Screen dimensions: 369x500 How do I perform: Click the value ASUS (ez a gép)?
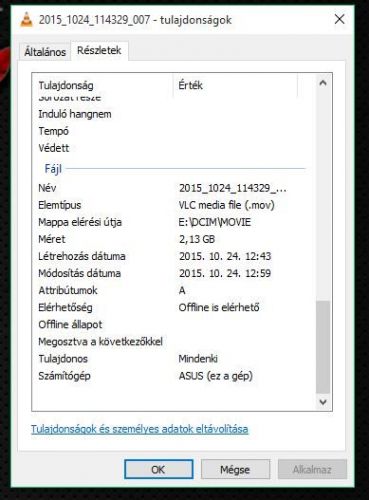[216, 376]
